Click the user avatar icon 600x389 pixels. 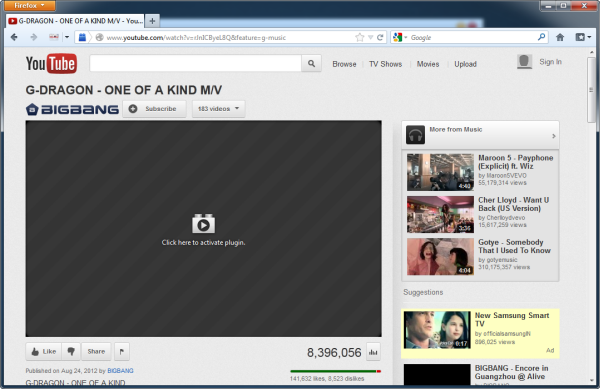(x=524, y=62)
